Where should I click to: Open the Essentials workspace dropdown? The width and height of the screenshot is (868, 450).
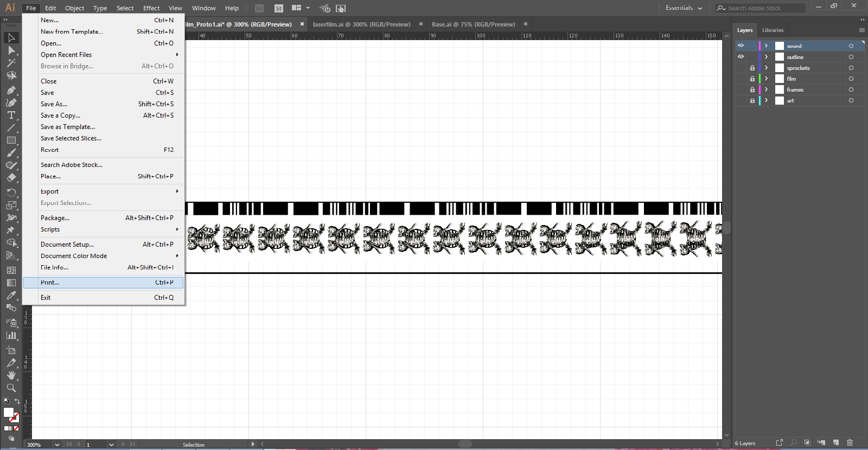(x=684, y=8)
